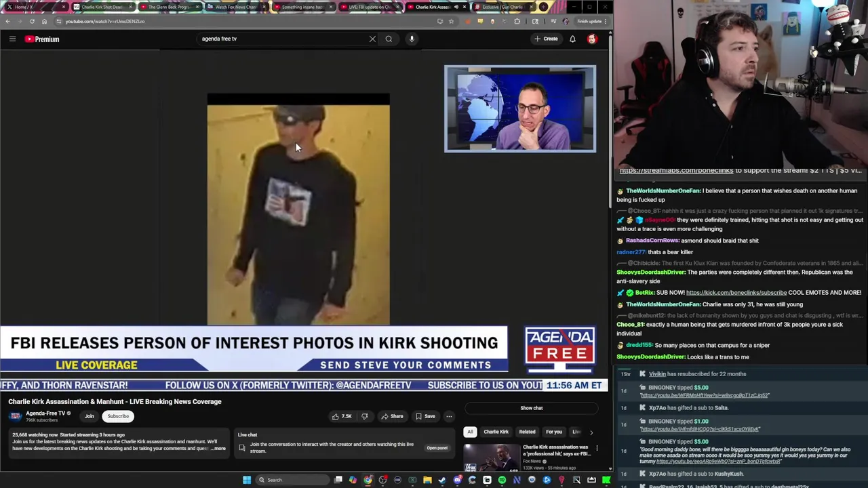Clear the YouTube search box text

tap(372, 39)
